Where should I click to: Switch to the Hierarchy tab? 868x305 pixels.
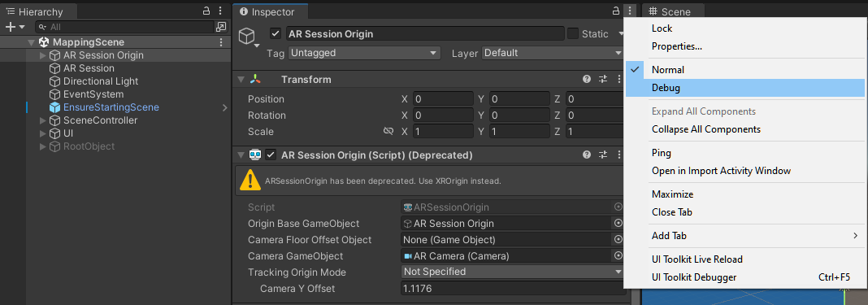point(39,11)
